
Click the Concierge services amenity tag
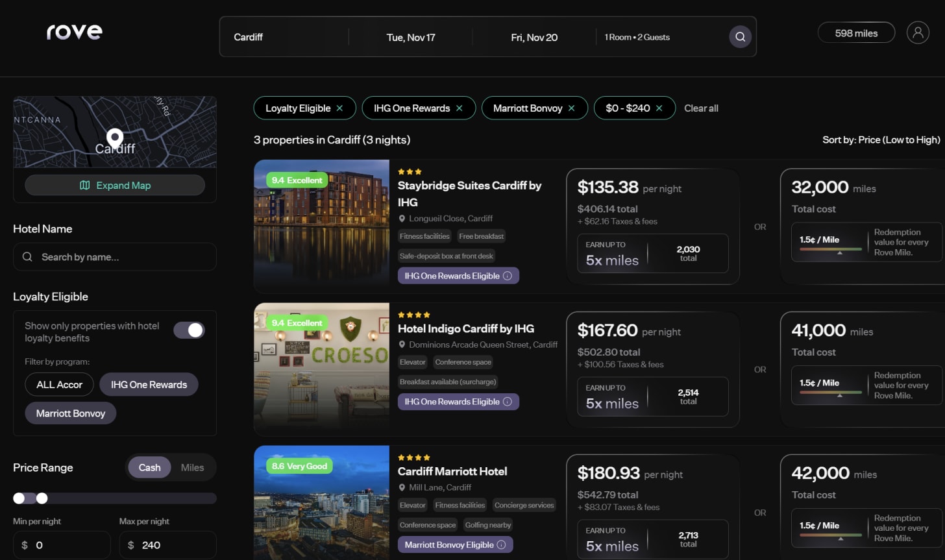click(524, 505)
